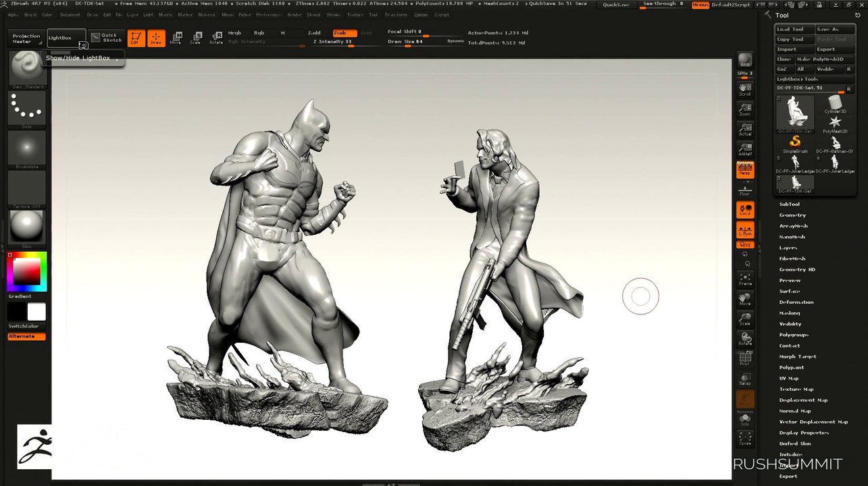This screenshot has height=486, width=868.
Task: Click the Xpose icon
Action: pos(745,437)
